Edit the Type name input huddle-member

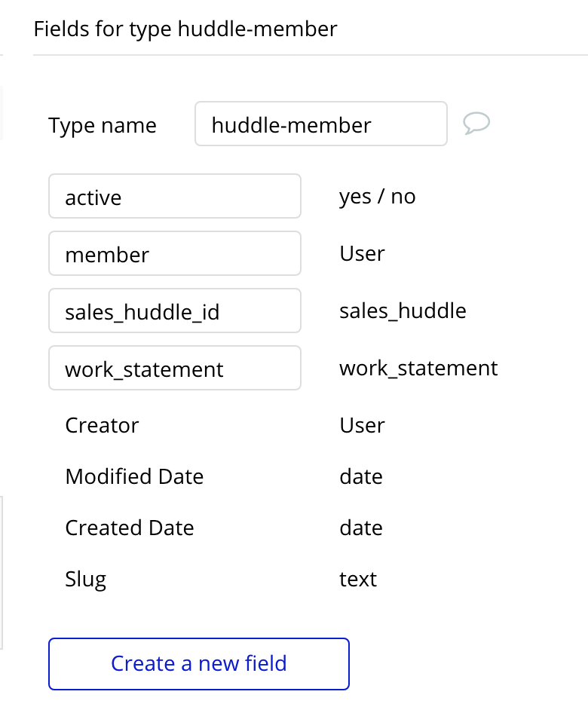point(320,124)
